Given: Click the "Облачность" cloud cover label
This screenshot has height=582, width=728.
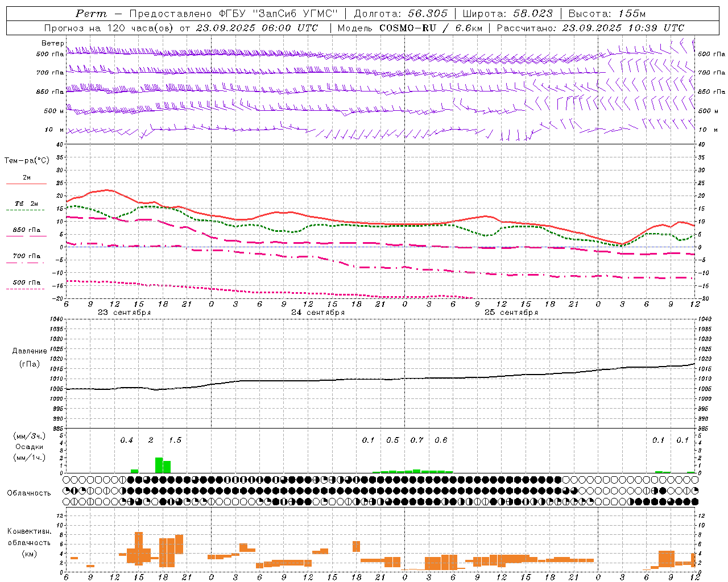Looking at the screenshot, I should [29, 493].
